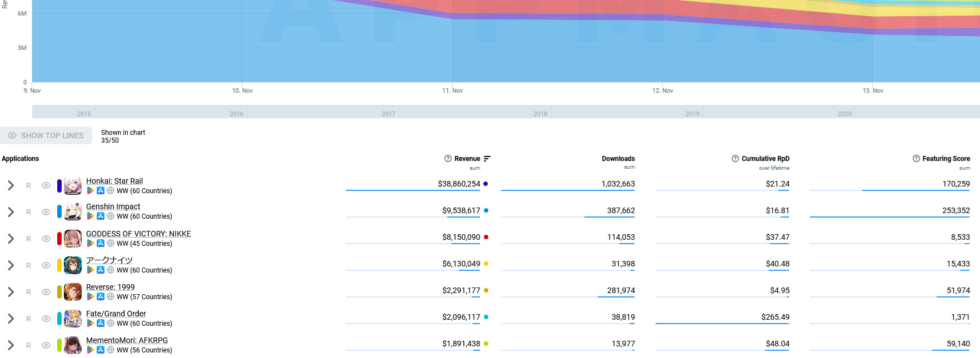The height and width of the screenshot is (358, 980).
Task: Click the sort icon next to Revenue header
Action: point(487,159)
